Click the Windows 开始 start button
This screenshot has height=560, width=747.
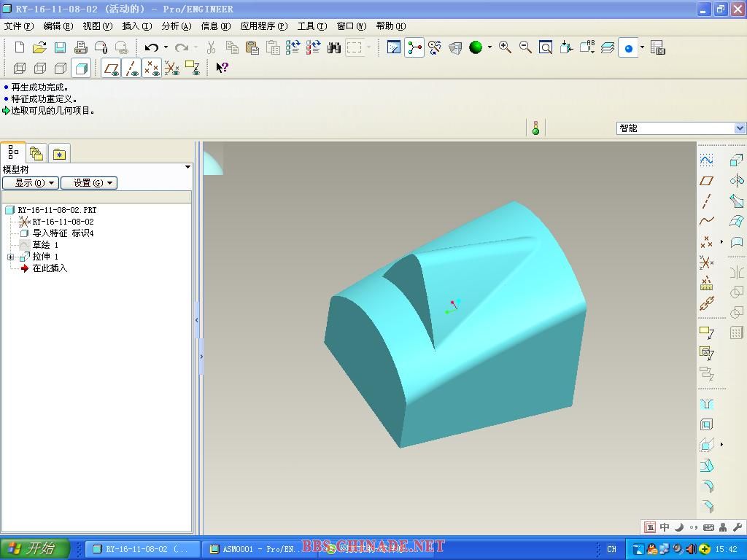click(x=34, y=549)
